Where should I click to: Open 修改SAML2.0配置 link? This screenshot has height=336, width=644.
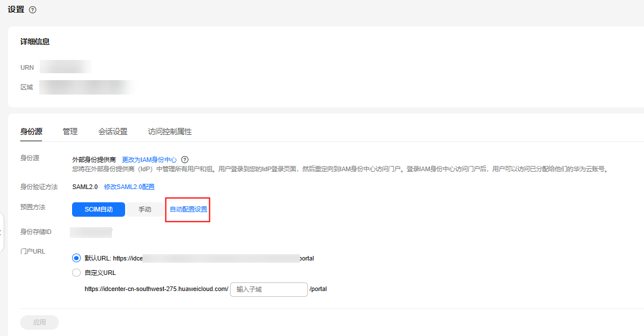click(x=129, y=187)
